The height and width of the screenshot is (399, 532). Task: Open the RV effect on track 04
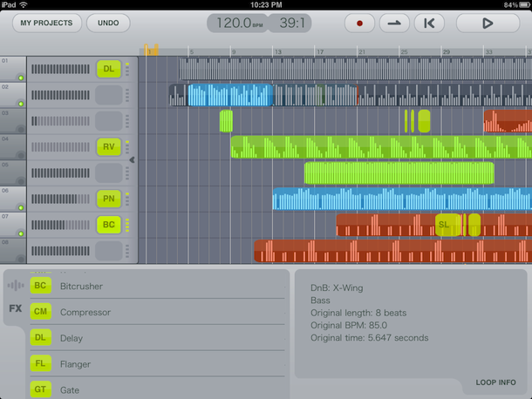[109, 147]
